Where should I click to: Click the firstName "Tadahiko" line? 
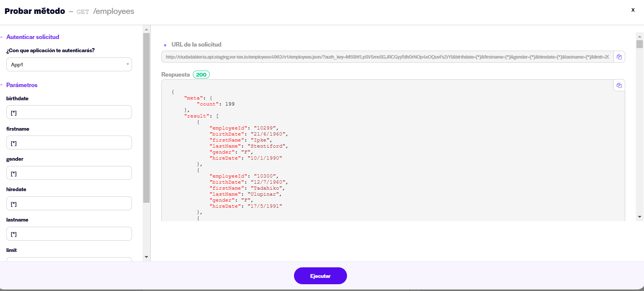point(247,188)
